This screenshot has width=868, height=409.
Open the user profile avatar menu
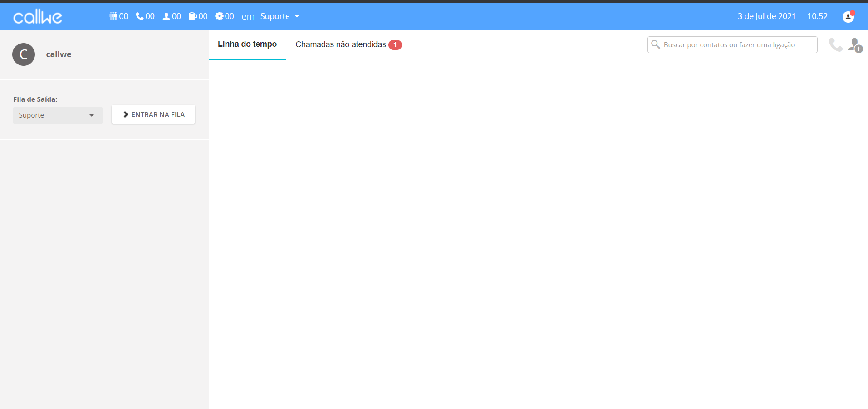pos(848,16)
